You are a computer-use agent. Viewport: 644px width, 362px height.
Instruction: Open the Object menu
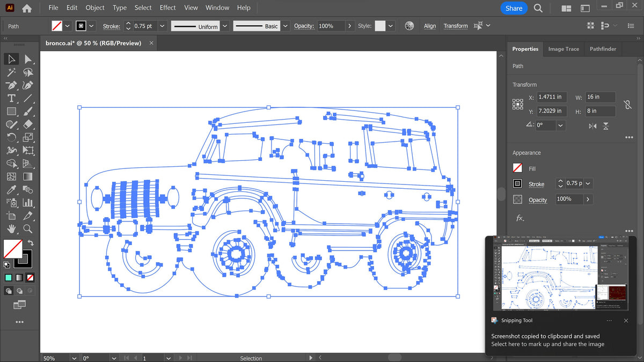pos(95,8)
